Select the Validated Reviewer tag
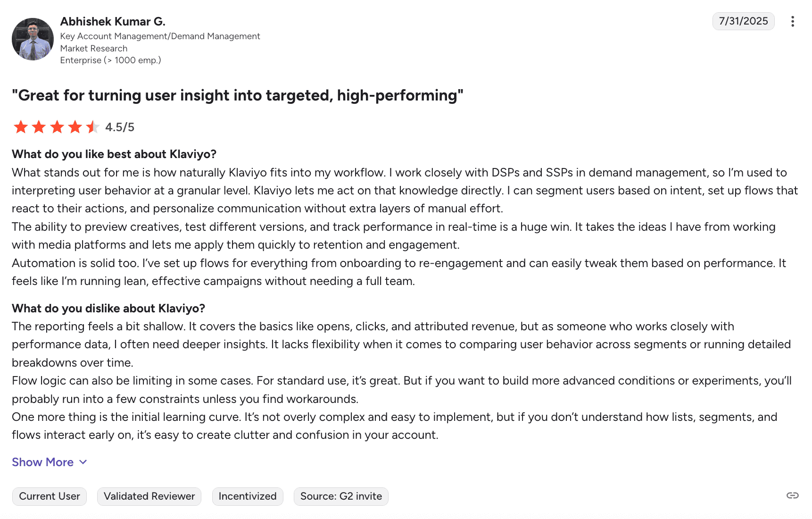 tap(149, 496)
